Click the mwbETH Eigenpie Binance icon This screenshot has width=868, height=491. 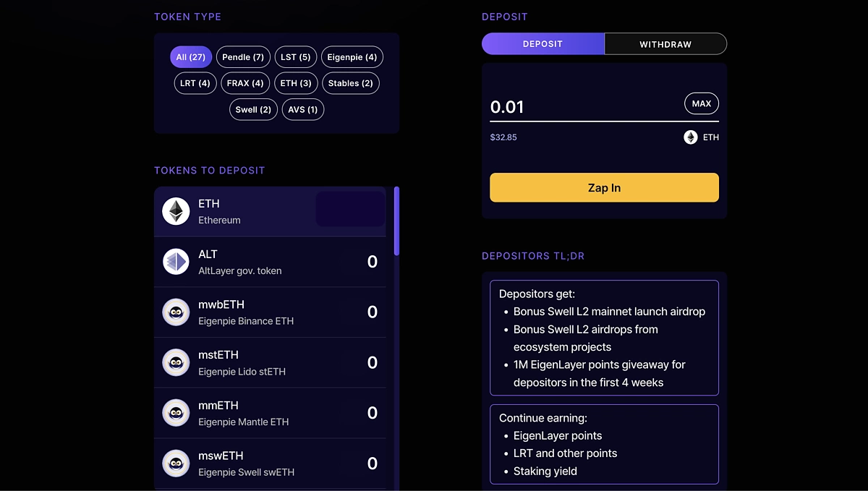point(176,312)
